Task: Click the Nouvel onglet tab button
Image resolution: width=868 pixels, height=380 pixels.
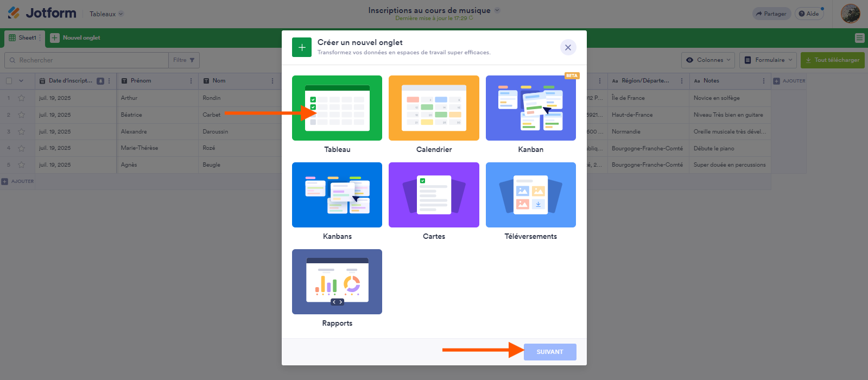Action: [x=75, y=38]
